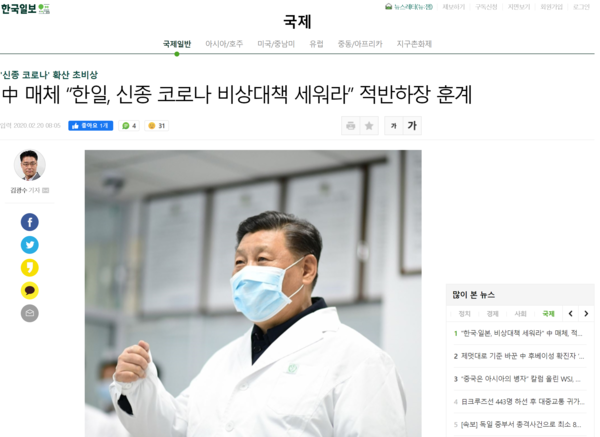
Task: Decrease font size with small 가
Action: [x=393, y=126]
